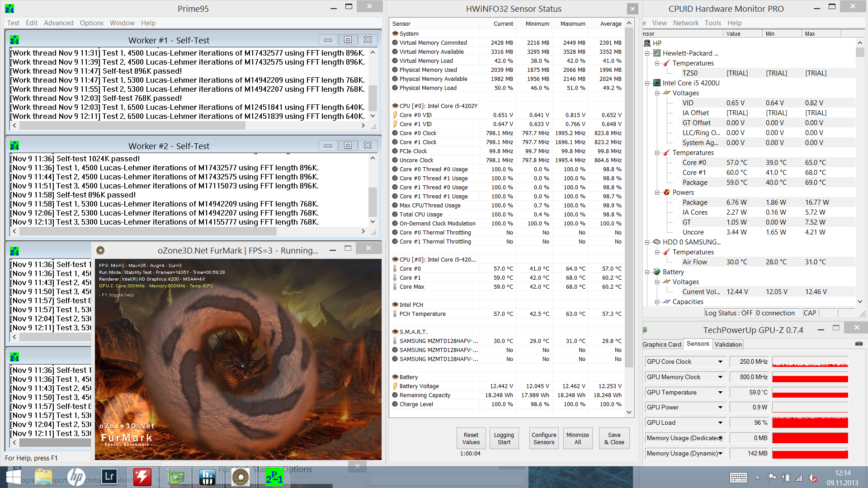Image resolution: width=868 pixels, height=488 pixels.
Task: Click the HWiNFO taskbar icon
Action: pos(207,477)
